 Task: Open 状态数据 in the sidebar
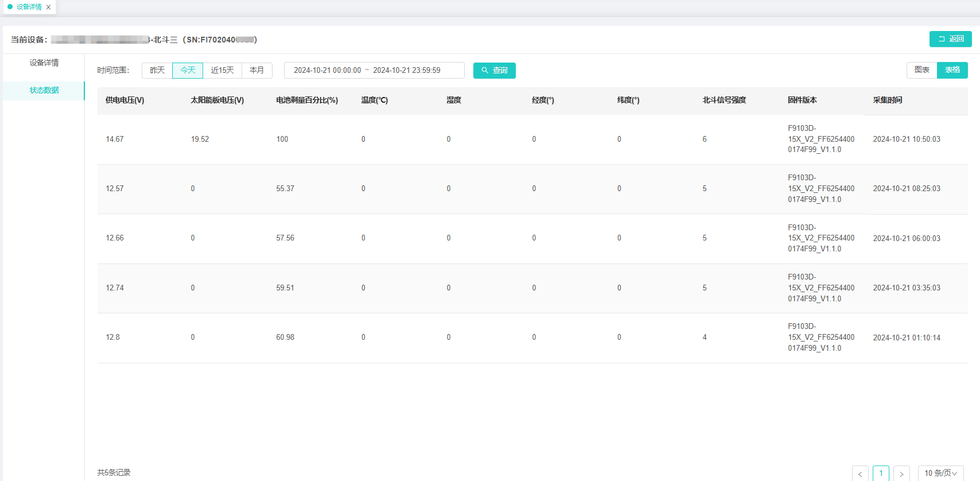pyautogui.click(x=44, y=91)
